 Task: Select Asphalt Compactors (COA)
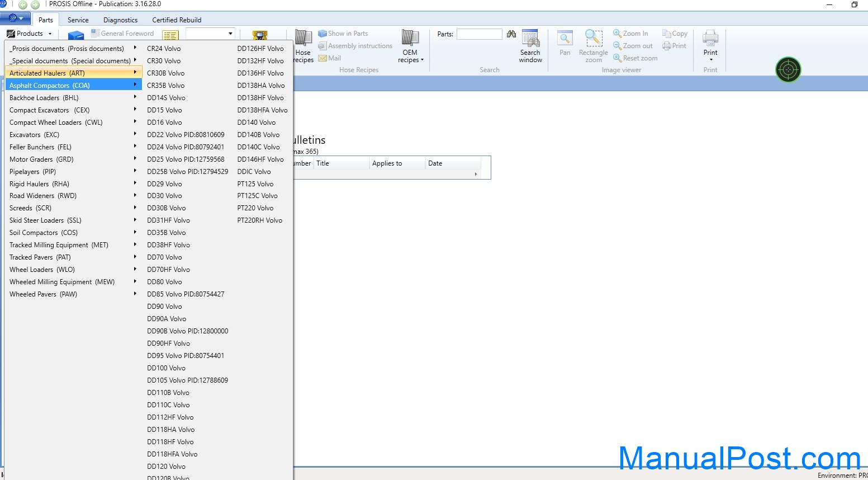[73, 86]
